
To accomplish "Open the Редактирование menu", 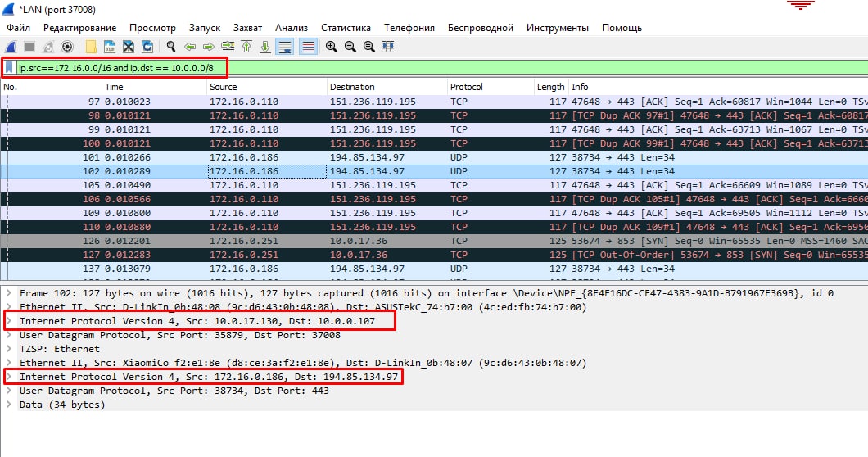I will (79, 28).
